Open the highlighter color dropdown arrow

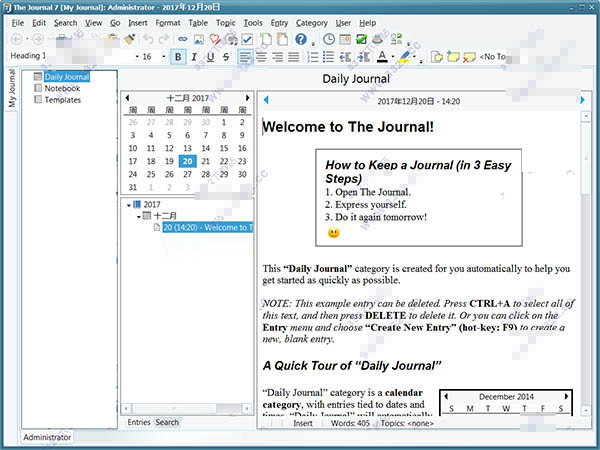tap(414, 57)
